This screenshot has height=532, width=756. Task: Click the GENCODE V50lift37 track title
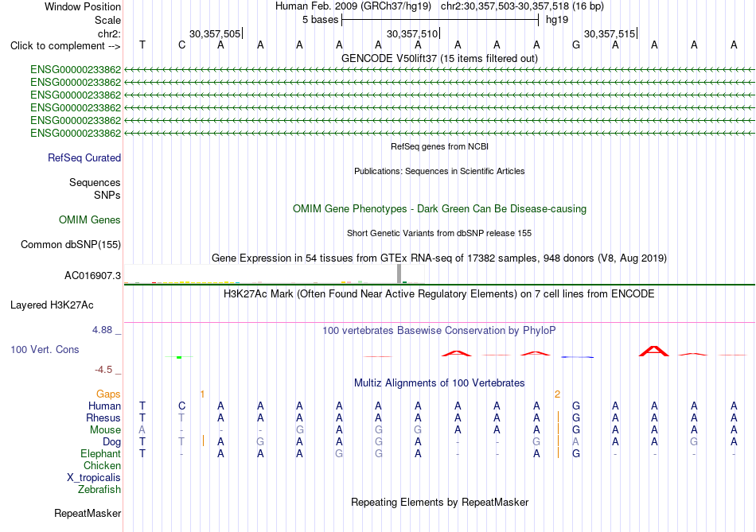(x=439, y=58)
